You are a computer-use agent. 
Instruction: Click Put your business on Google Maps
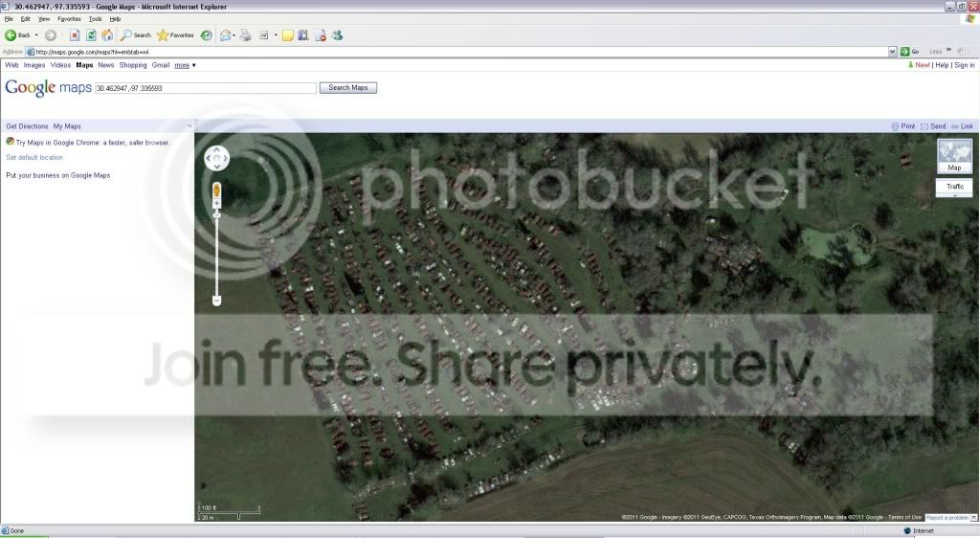coord(58,175)
